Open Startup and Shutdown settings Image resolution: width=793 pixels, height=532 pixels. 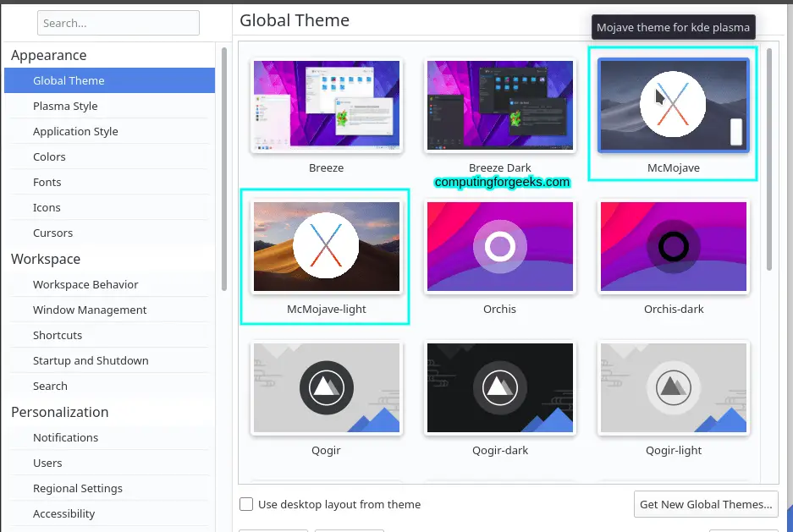(x=109, y=361)
